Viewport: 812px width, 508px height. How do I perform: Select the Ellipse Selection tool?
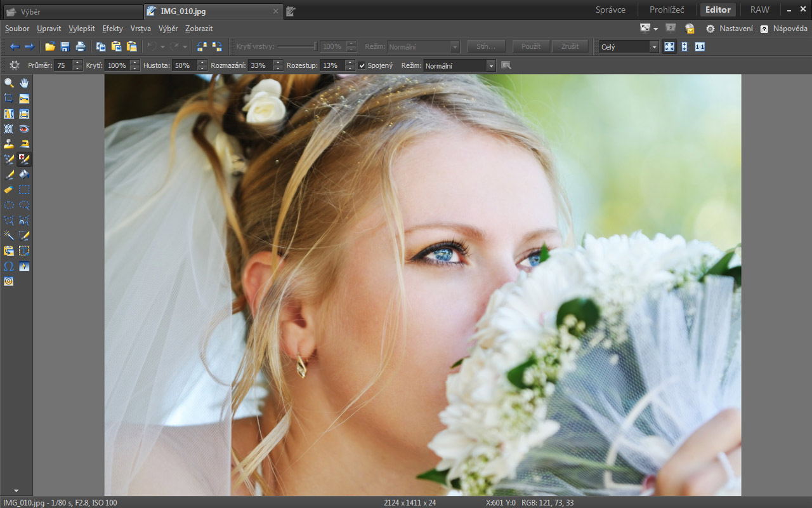coord(9,205)
